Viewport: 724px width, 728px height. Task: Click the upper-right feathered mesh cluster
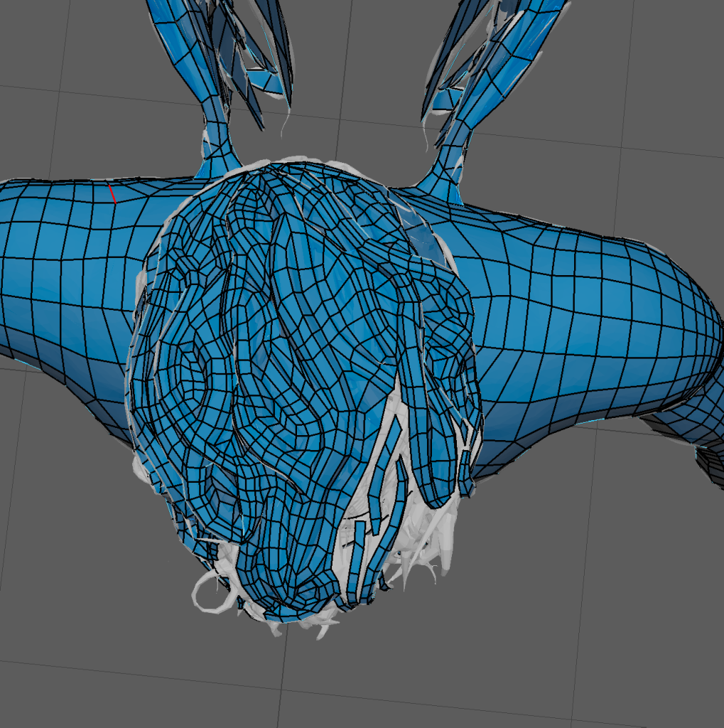pyautogui.click(x=490, y=57)
